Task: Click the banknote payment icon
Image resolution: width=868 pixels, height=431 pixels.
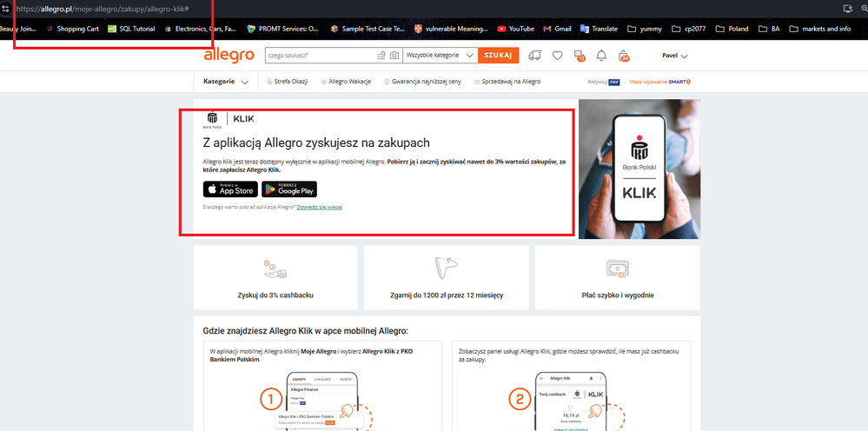Action: pos(617,269)
